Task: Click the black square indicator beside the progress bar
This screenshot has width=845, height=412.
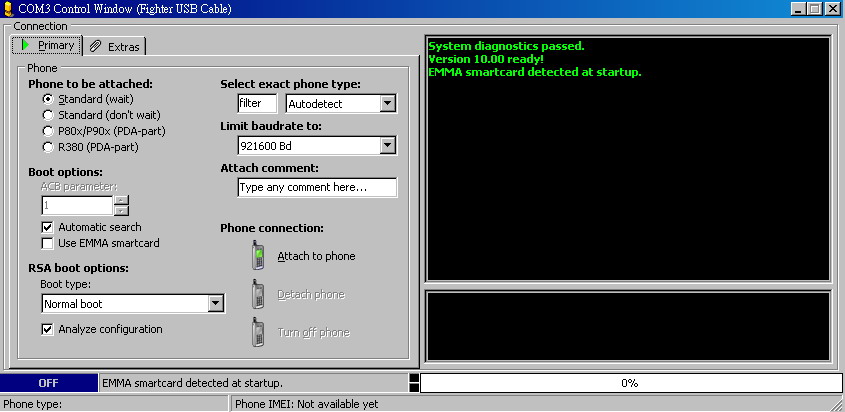Action: pos(414,383)
